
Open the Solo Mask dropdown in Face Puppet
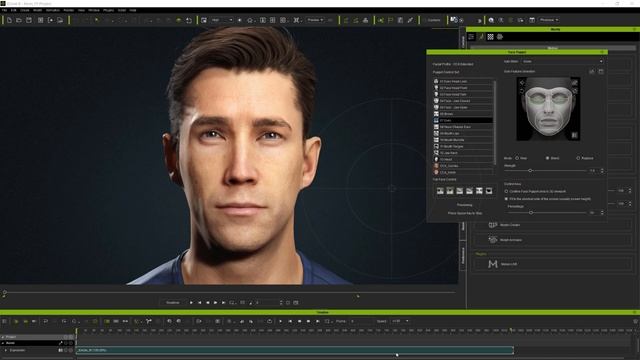pyautogui.click(x=562, y=61)
